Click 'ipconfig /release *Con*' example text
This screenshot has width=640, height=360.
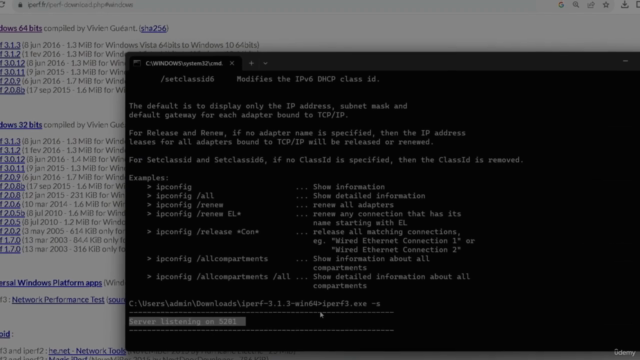(207, 232)
